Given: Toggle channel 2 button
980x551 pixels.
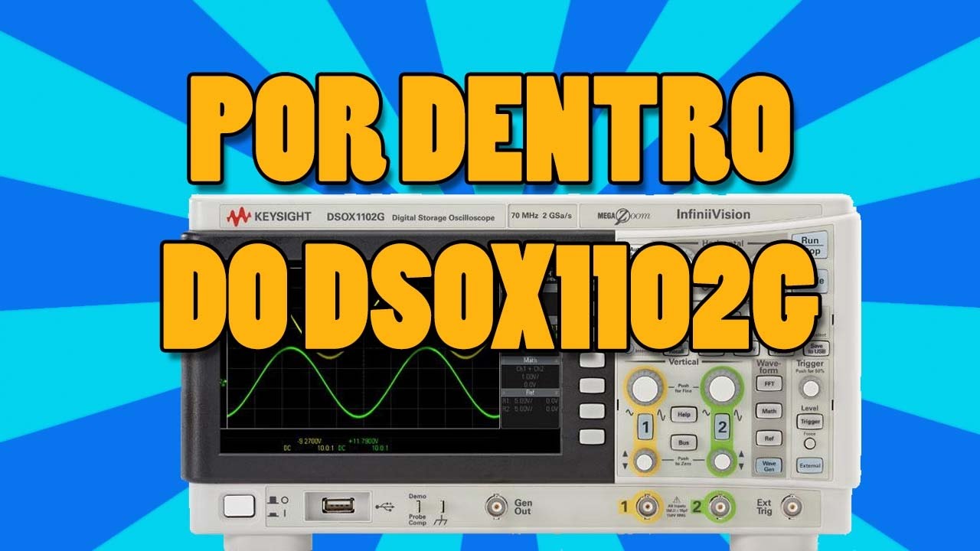Looking at the screenshot, I should [x=722, y=426].
